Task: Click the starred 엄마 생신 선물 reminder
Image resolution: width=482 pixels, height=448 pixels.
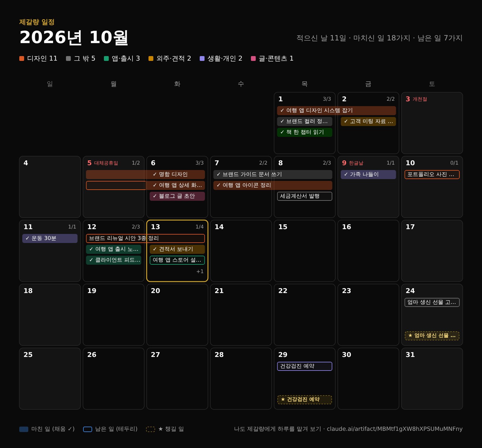Action: [x=432, y=336]
